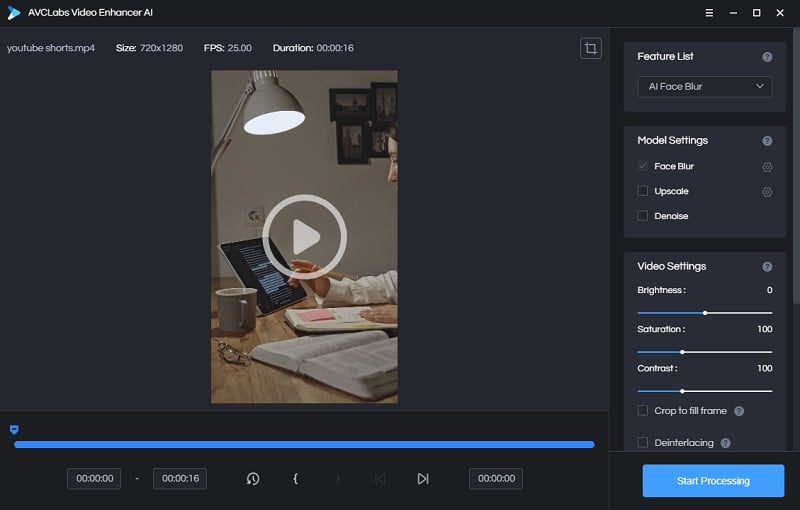Viewport: 800px width, 510px height.
Task: Click the right panel scrollbar
Action: (796, 166)
